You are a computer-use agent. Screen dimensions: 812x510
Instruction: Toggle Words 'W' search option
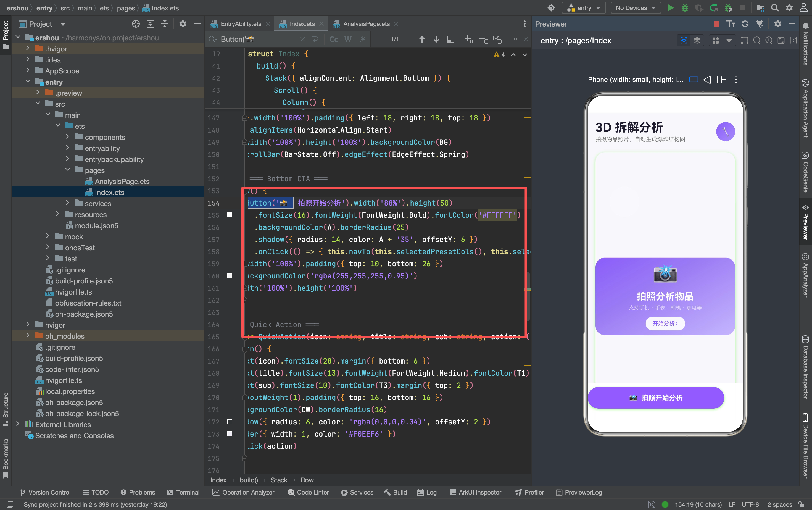point(348,40)
